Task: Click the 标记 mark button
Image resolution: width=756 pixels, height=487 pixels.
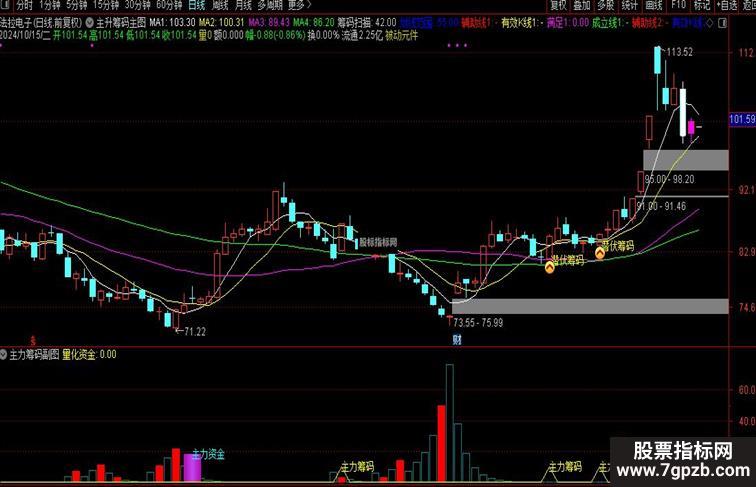Action: tap(702, 5)
